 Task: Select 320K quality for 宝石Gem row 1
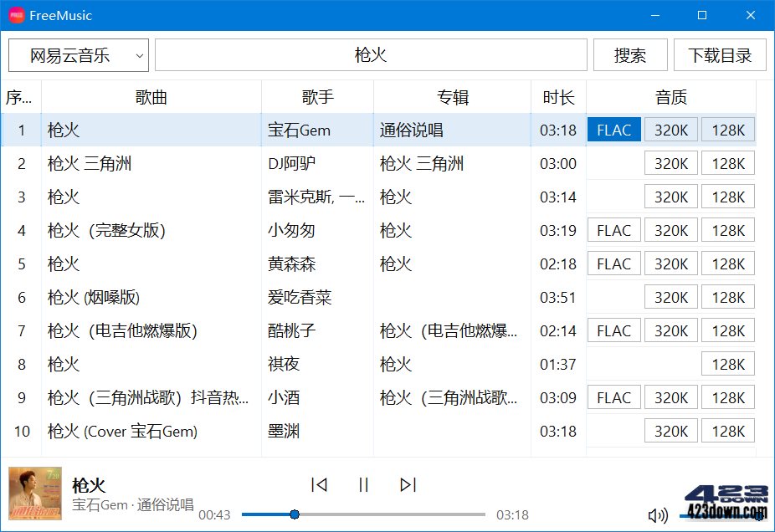[x=670, y=130]
